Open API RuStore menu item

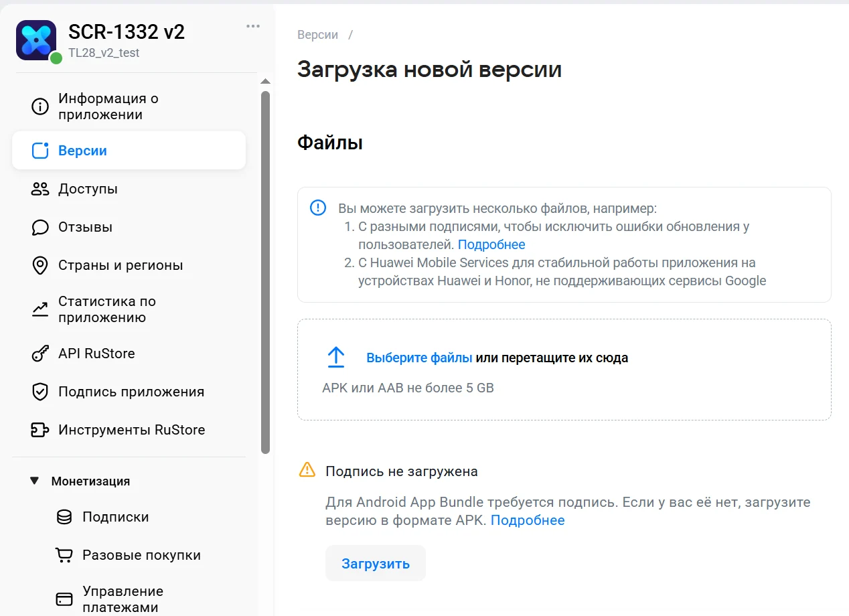[x=129, y=354]
